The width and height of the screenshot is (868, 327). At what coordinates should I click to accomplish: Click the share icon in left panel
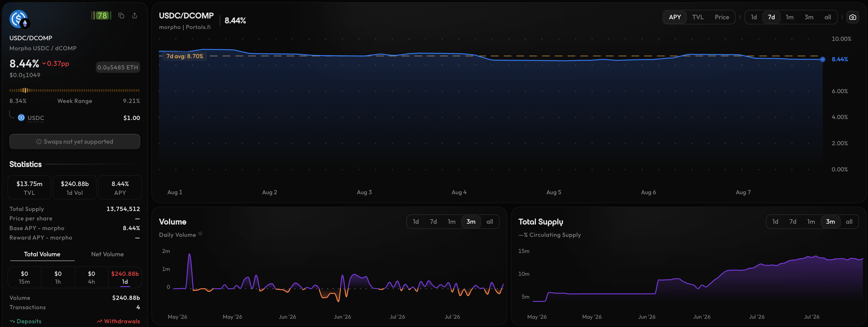pyautogui.click(x=135, y=16)
